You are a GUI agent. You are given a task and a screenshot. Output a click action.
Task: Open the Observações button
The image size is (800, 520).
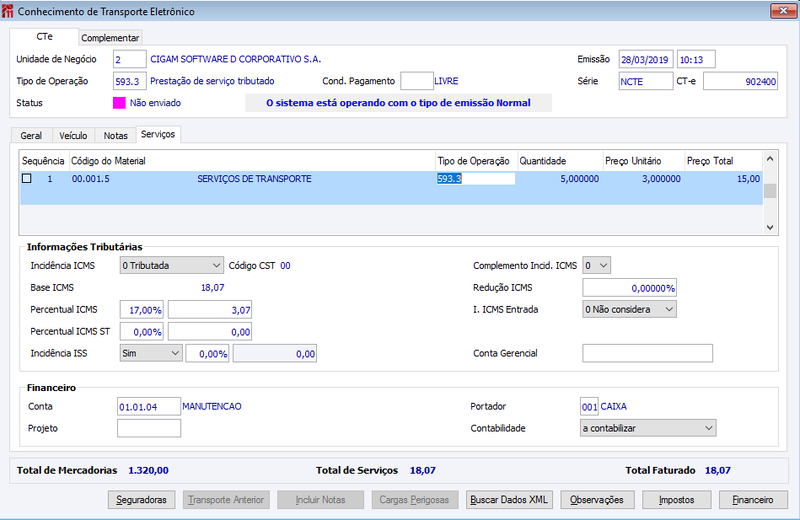pyautogui.click(x=597, y=500)
